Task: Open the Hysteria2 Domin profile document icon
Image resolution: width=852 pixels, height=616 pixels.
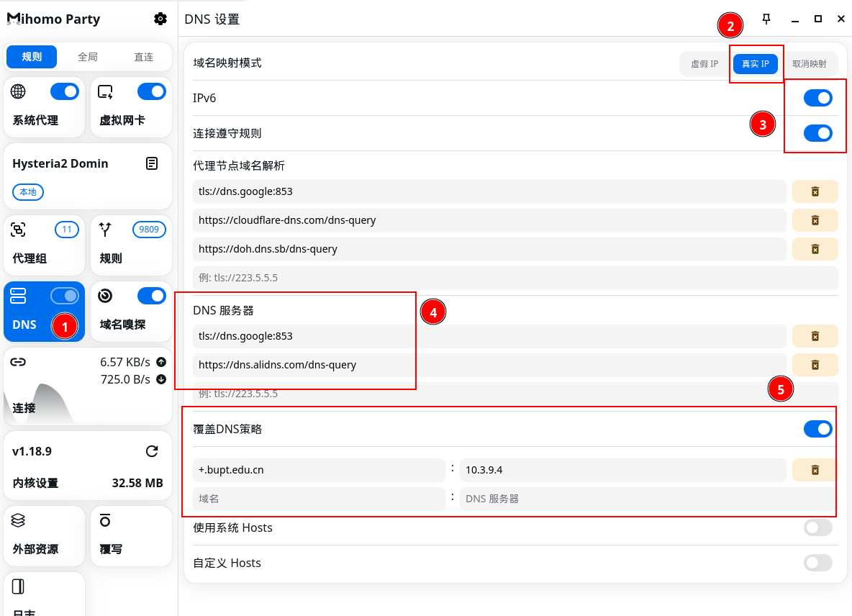Action: [152, 163]
